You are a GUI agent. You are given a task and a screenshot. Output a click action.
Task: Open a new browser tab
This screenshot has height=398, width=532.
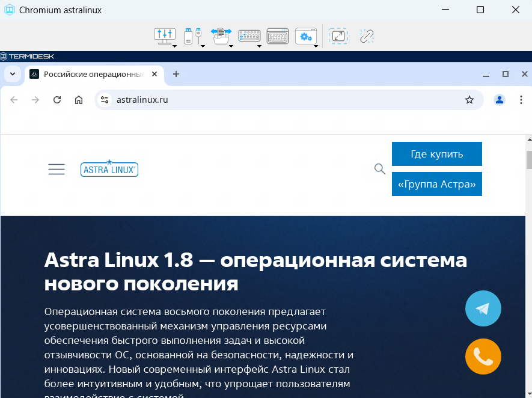[x=176, y=74]
